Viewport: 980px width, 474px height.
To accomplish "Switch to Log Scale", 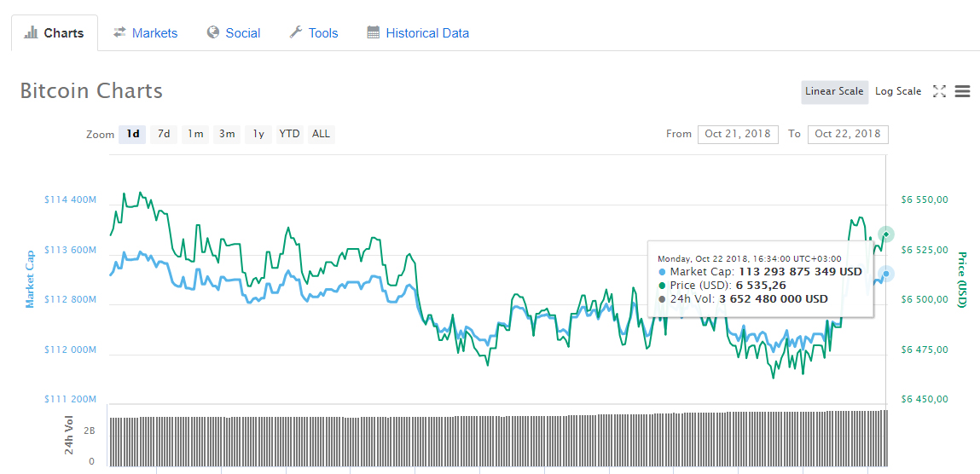I will click(x=898, y=91).
